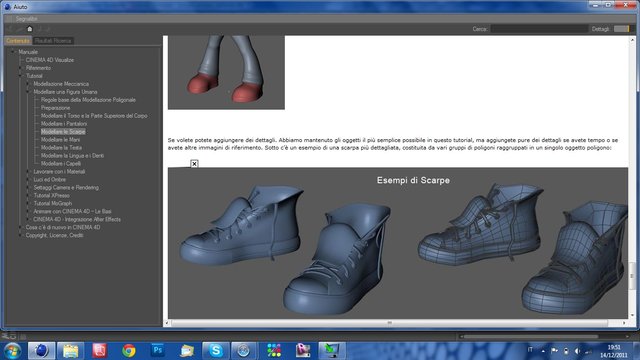Screen dimensions: 640x360
Task: Open Skype from the taskbar
Action: click(x=216, y=350)
